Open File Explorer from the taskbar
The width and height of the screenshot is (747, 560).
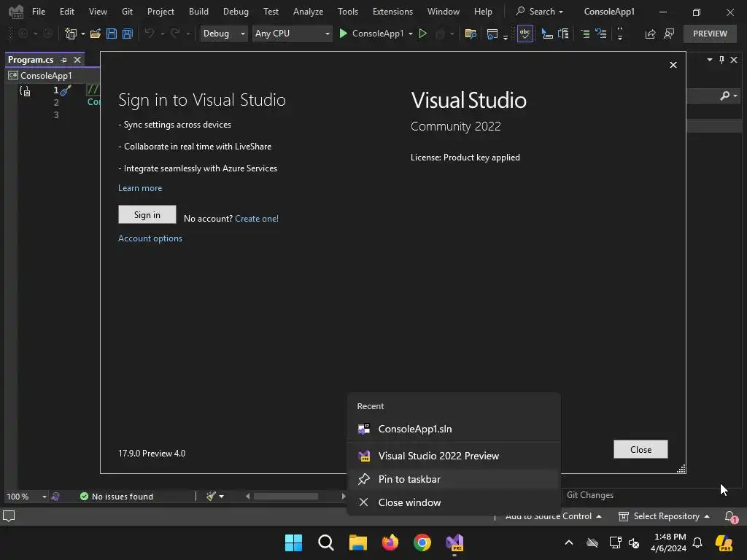[x=357, y=542]
